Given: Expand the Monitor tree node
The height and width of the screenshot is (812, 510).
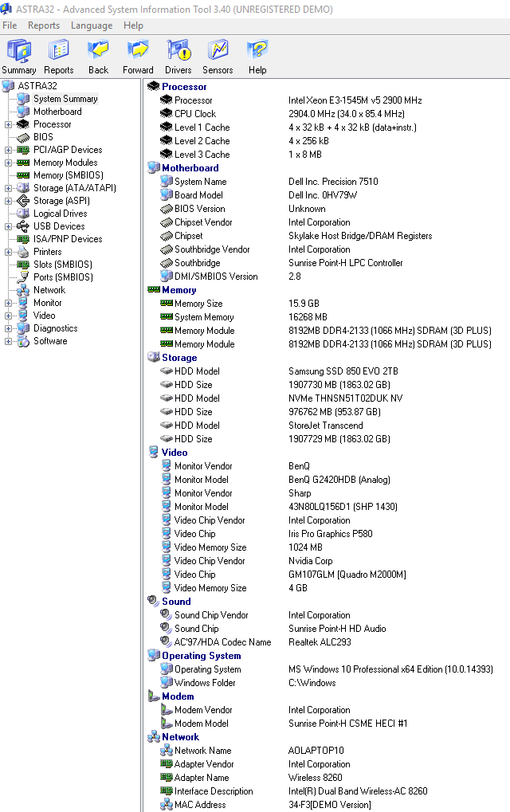Looking at the screenshot, I should click(x=8, y=303).
